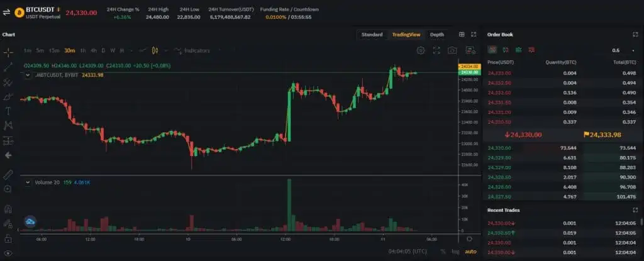Image resolution: width=644 pixels, height=261 pixels.
Task: Toggle auto scale on price axis
Action: 470,252
